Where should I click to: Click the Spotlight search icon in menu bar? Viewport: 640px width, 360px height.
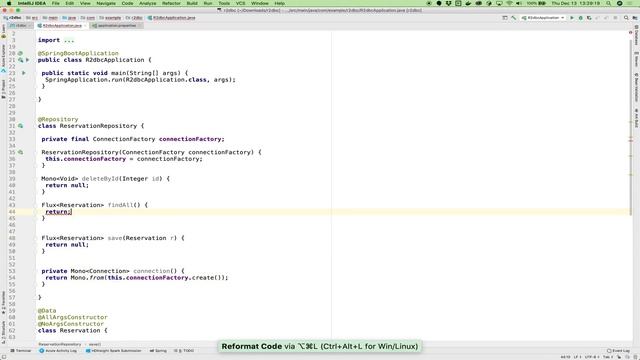point(608,3)
